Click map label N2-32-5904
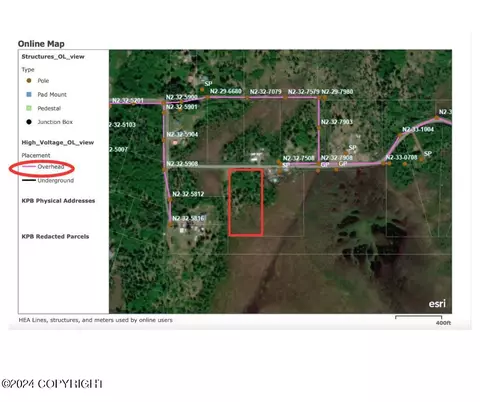This screenshot has height=402, width=480. tap(182, 134)
